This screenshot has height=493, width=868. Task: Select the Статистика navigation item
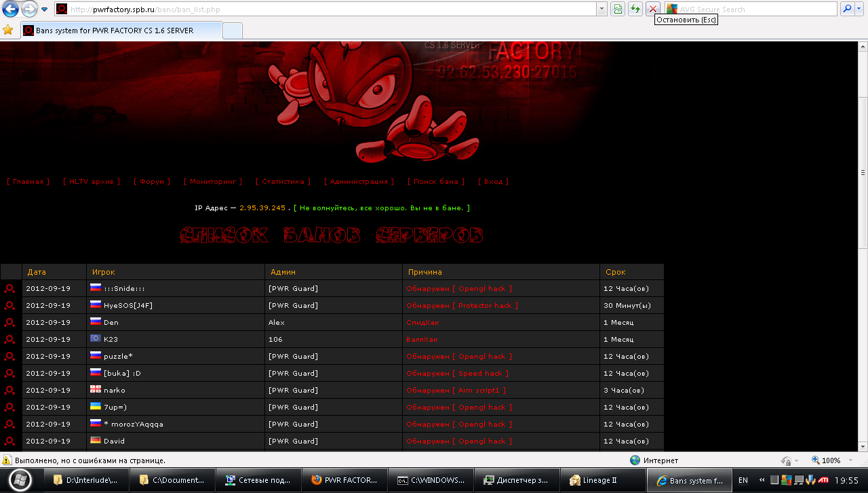pyautogui.click(x=283, y=182)
